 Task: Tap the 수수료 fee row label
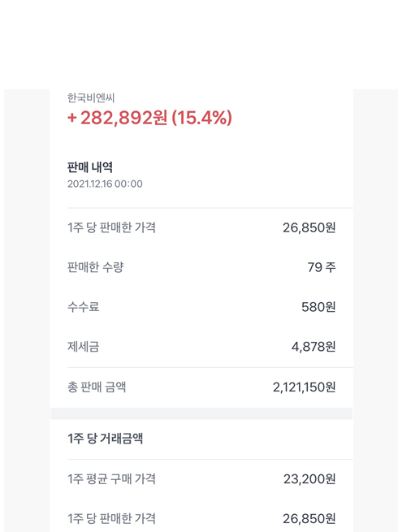[83, 307]
